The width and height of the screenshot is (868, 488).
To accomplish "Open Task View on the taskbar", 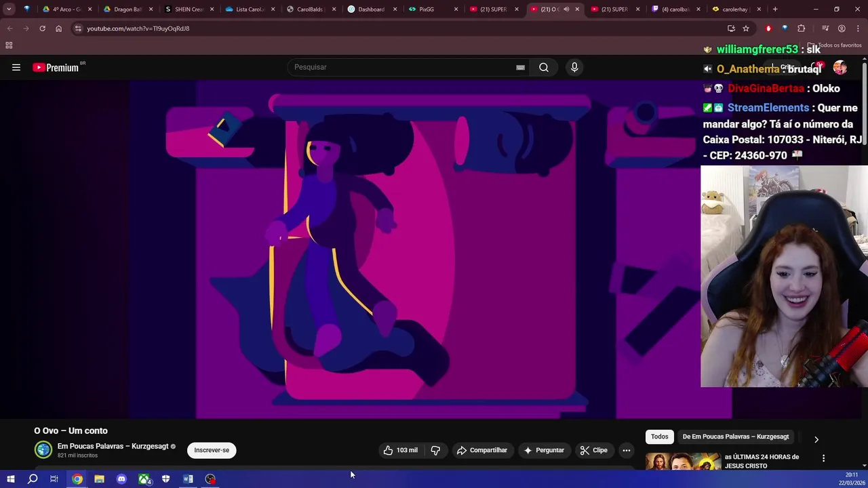I will (x=54, y=479).
